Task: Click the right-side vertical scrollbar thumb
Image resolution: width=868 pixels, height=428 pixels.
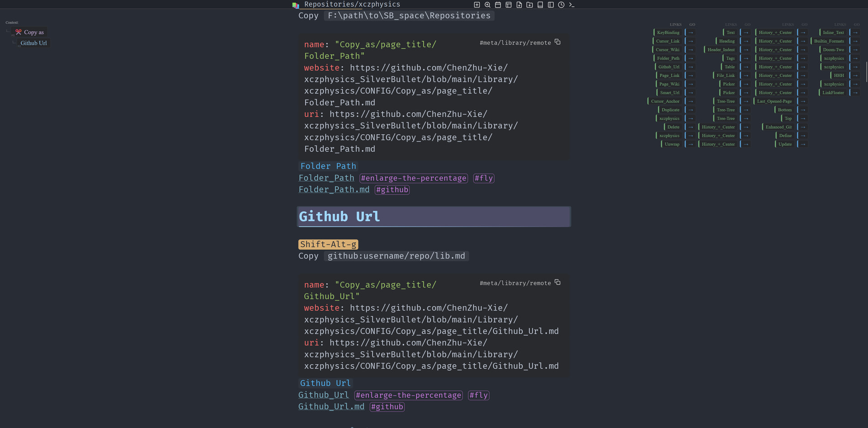Action: 866,72
